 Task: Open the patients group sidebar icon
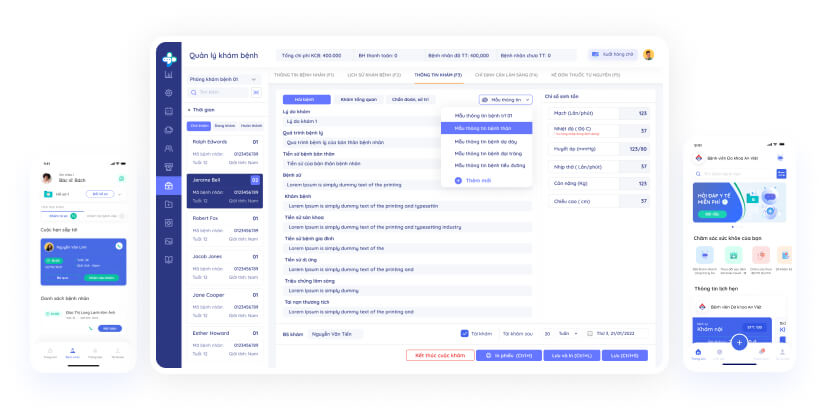169,149
